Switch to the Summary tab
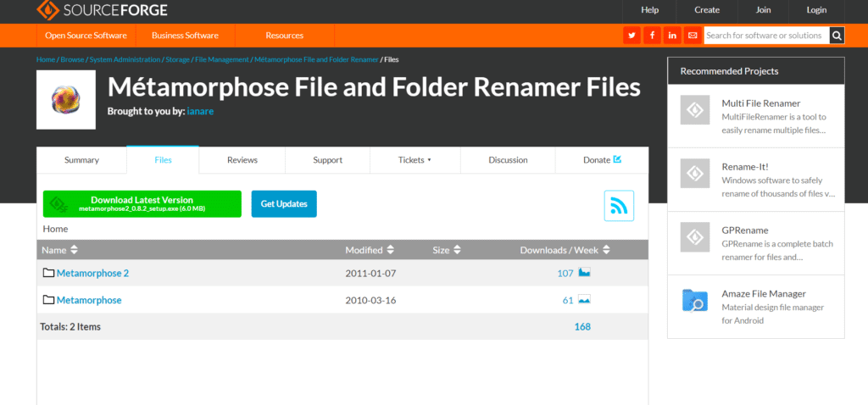Image resolution: width=868 pixels, height=405 pixels. [81, 160]
